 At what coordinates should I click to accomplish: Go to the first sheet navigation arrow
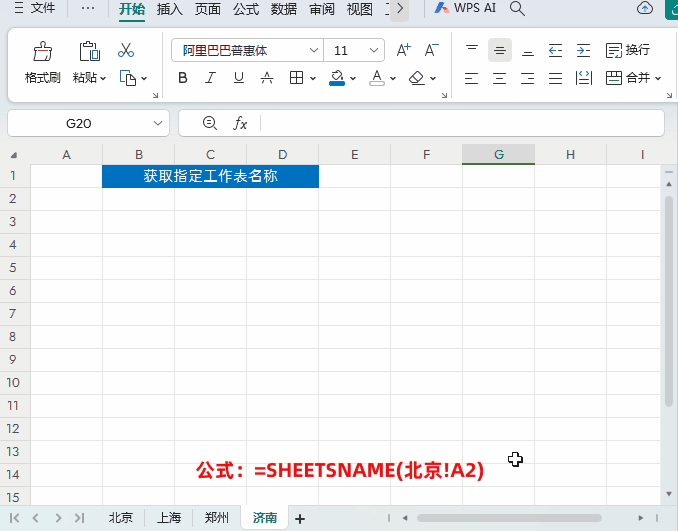click(x=14, y=518)
